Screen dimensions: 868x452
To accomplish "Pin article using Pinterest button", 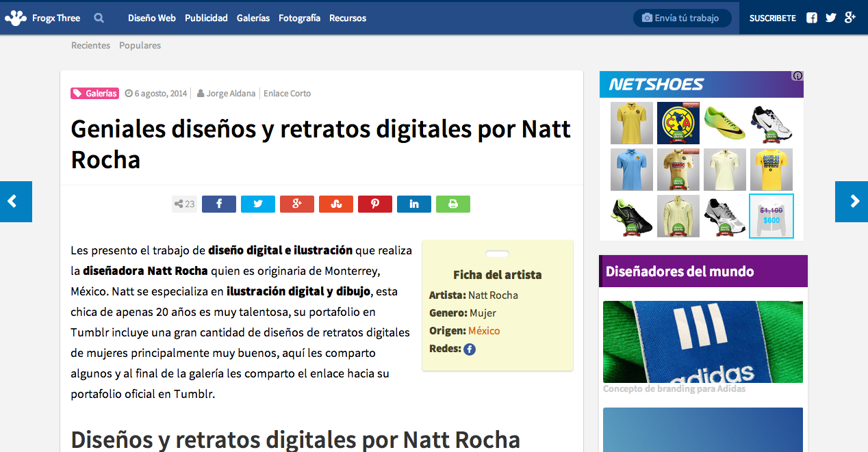I will coord(375,204).
